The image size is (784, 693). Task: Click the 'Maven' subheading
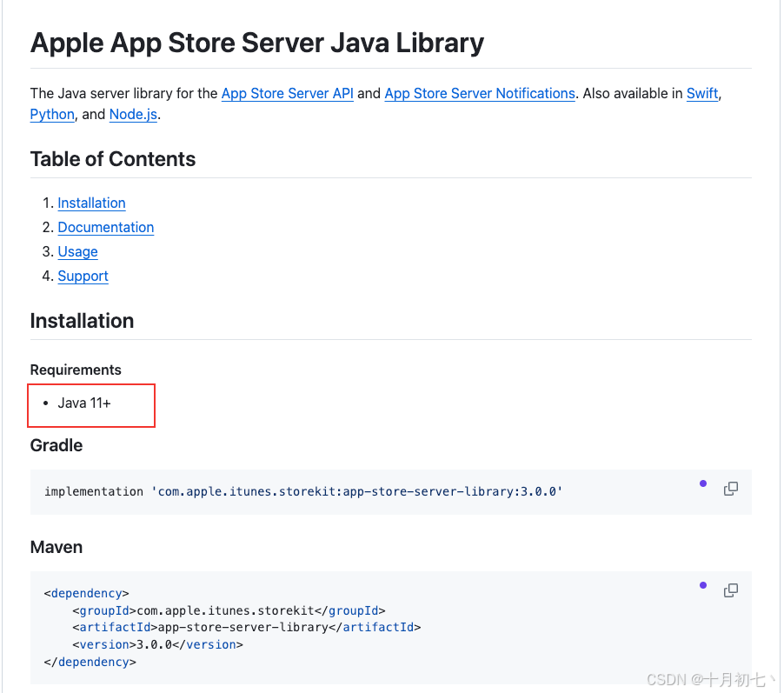56,548
